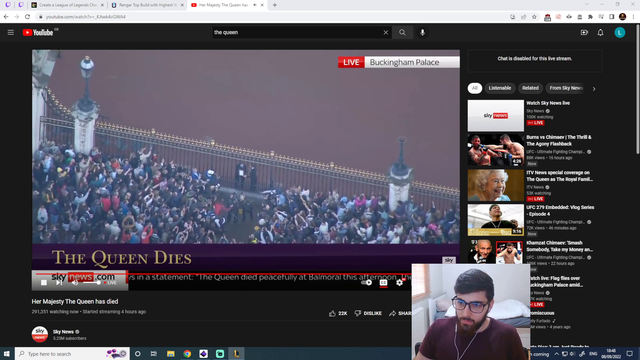Image resolution: width=640 pixels, height=360 pixels.
Task: Click the DISLIKE button
Action: 368,313
